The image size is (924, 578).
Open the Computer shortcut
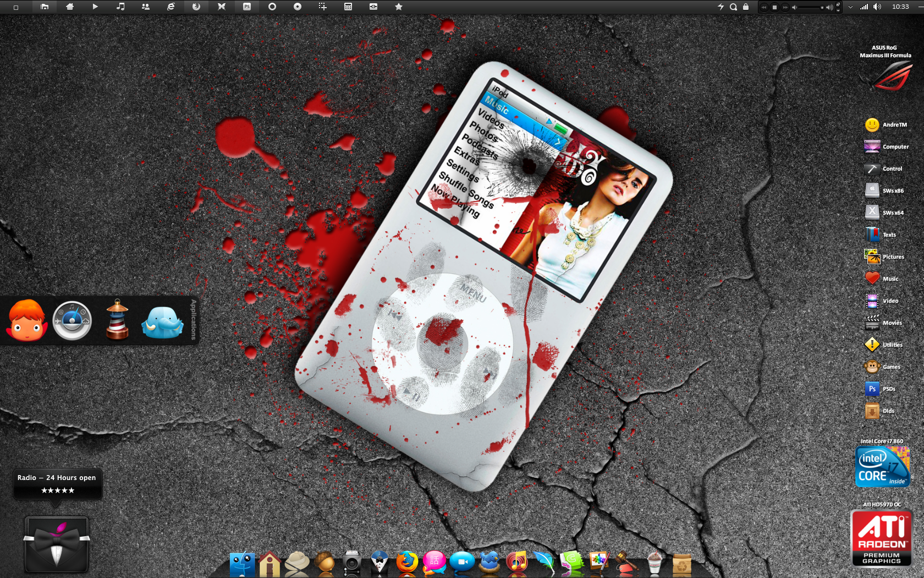886,147
